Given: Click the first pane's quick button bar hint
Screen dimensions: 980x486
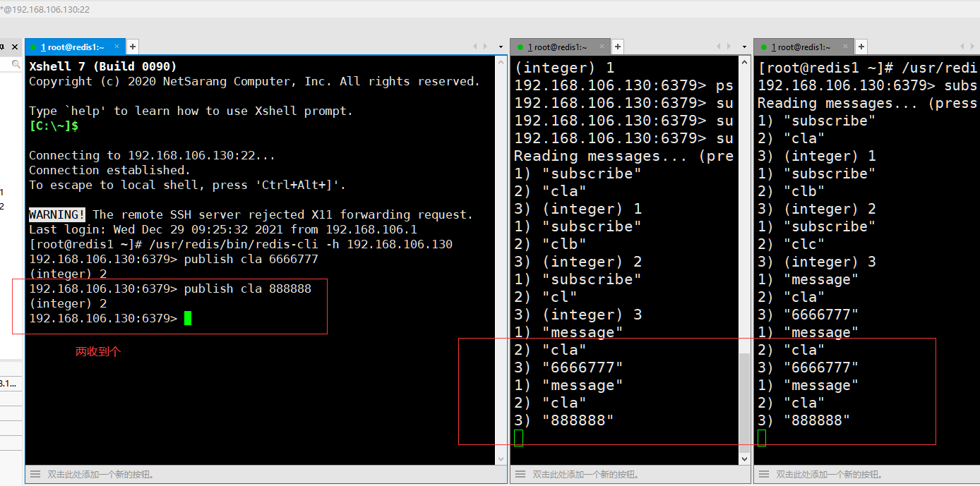Looking at the screenshot, I should (x=100, y=475).
